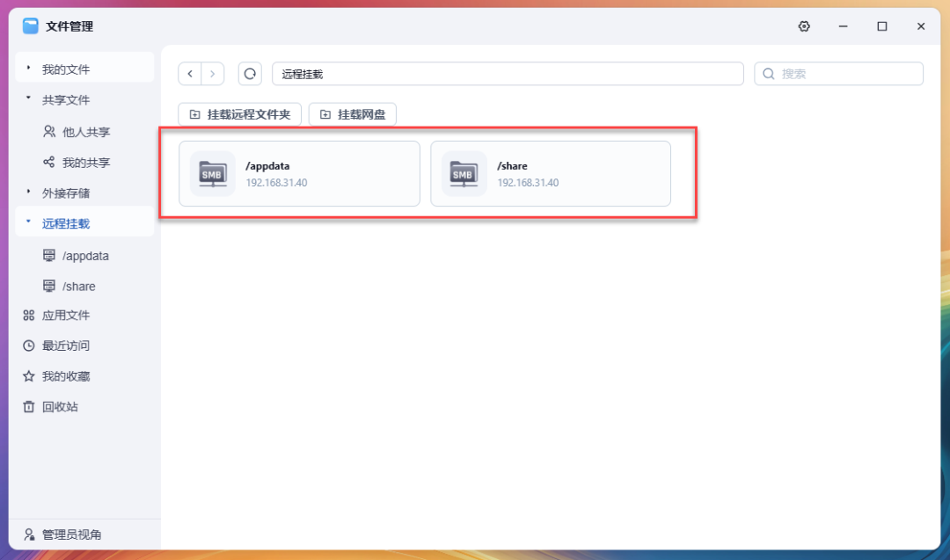Screen dimensions: 950x560
Task: Click the /share title on its card
Action: coord(513,166)
